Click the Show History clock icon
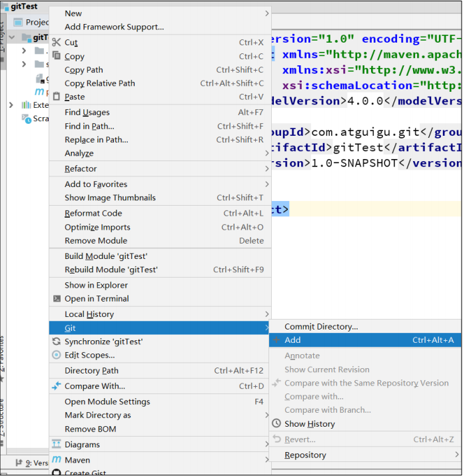Screen dimensions: 463x476 [276, 423]
